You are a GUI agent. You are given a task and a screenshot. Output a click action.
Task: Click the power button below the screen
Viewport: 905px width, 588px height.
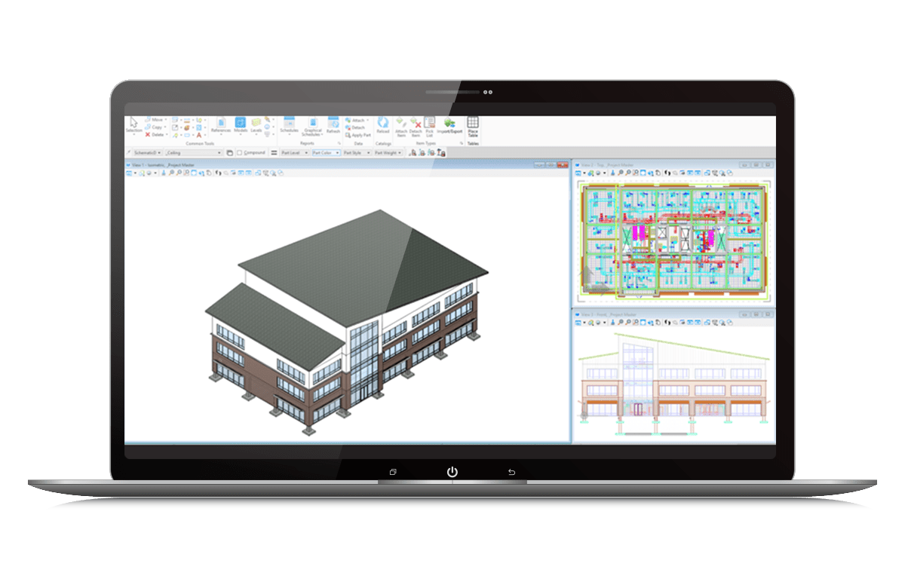tap(452, 472)
